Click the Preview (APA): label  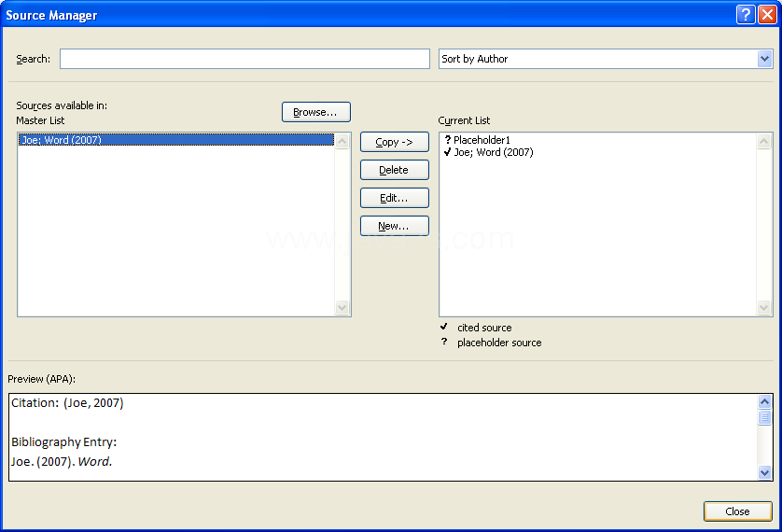[42, 380]
